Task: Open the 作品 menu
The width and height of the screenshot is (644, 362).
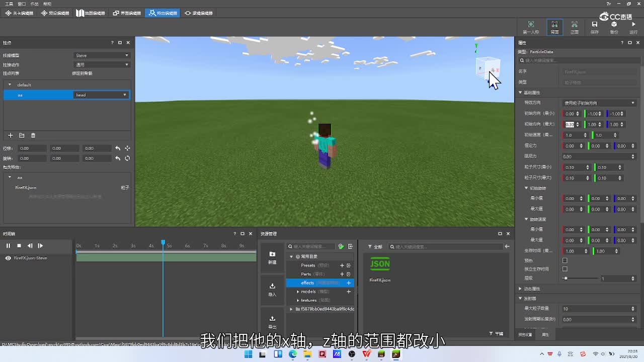Action: 35,4
